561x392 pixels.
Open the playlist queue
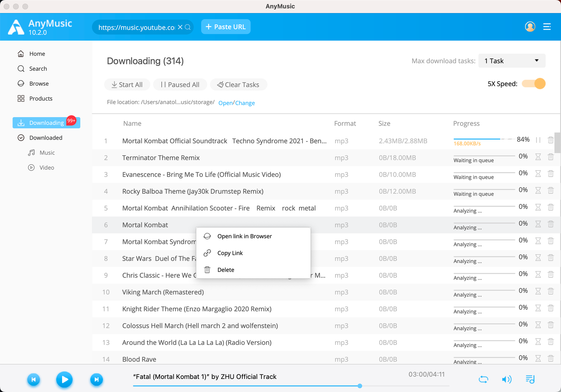(x=530, y=379)
